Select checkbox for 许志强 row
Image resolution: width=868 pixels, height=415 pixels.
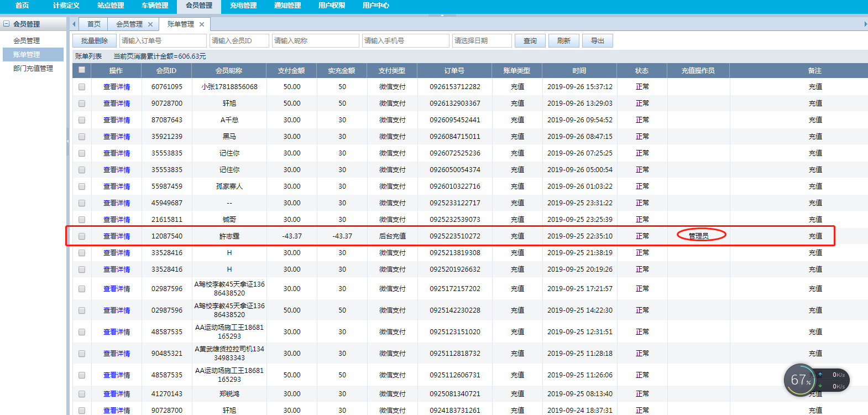(x=82, y=236)
